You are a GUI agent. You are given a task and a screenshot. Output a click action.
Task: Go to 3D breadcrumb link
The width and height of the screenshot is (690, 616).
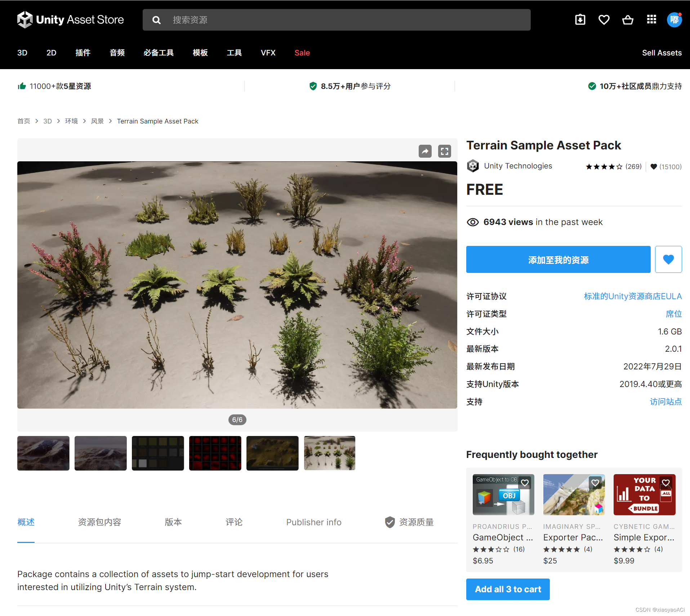pos(48,121)
